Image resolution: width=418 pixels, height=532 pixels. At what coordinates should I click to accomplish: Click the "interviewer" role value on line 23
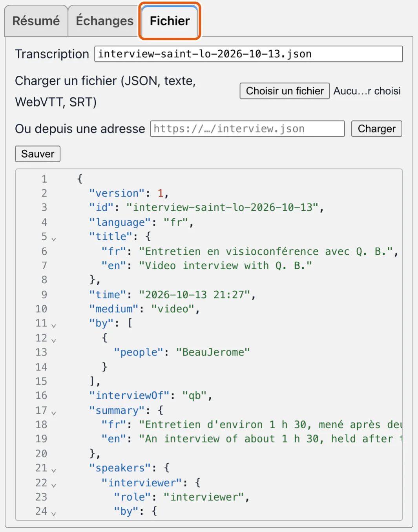pyautogui.click(x=204, y=497)
